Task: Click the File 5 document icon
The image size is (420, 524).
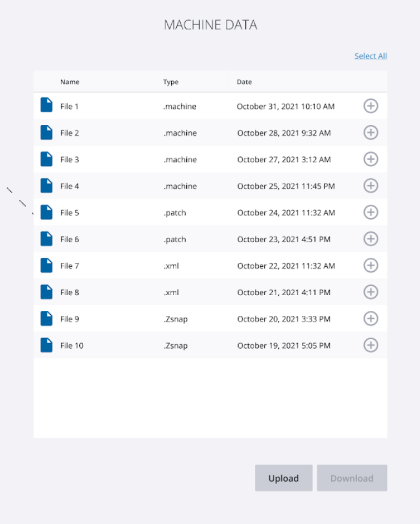Action: click(x=46, y=212)
